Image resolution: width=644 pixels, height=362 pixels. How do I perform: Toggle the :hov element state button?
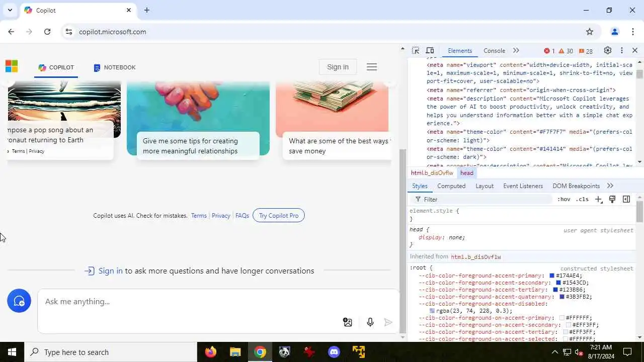564,200
